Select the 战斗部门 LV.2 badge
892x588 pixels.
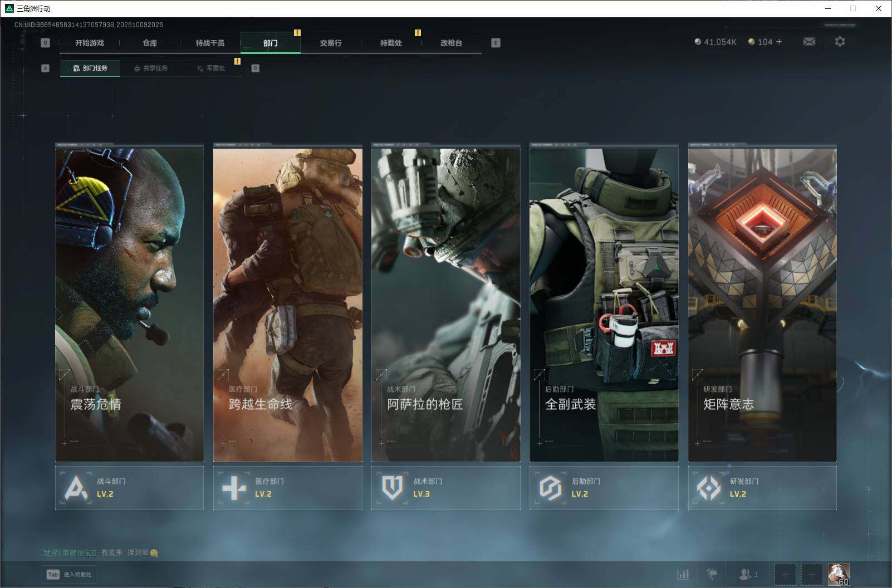129,488
